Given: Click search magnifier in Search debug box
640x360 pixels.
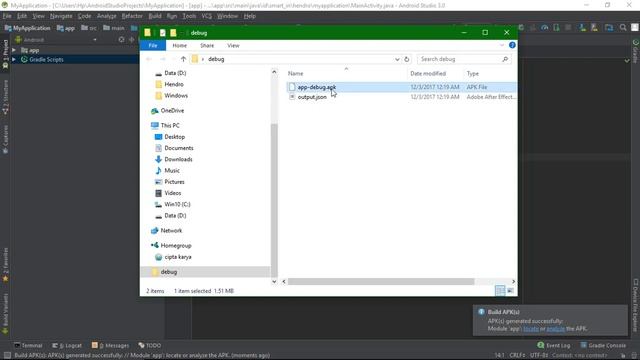Looking at the screenshot, I should pyautogui.click(x=505, y=59).
